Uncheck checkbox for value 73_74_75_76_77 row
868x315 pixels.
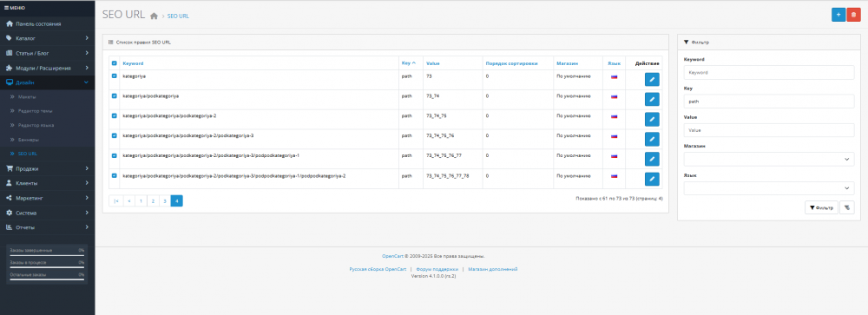[115, 155]
